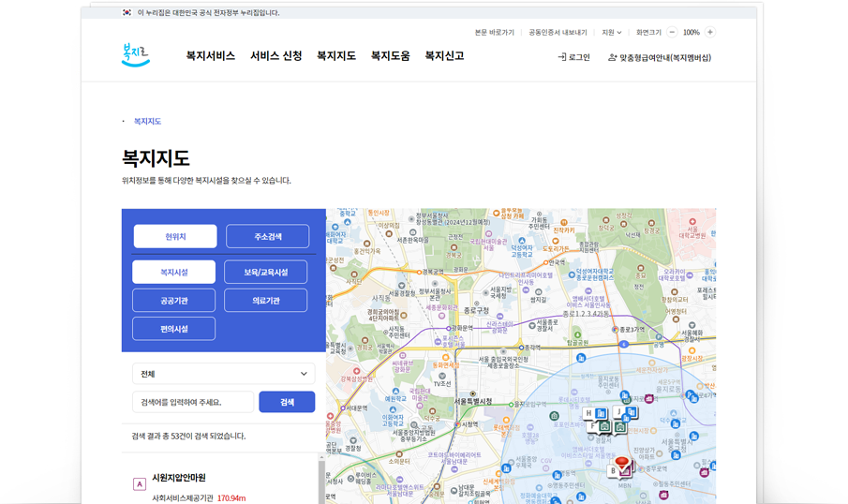
Task: Click the zoom-in plus icon next to 100%
Action: pos(710,33)
